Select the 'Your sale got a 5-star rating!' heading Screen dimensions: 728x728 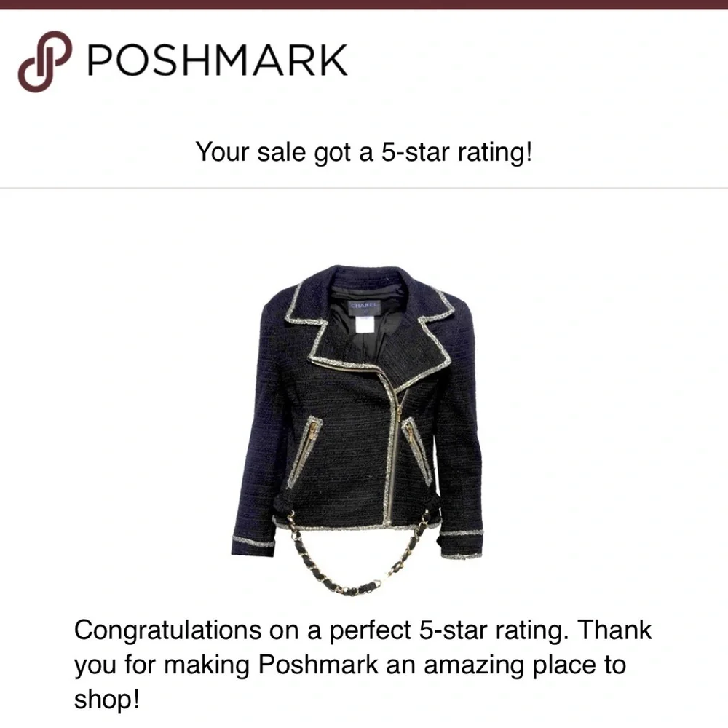363,152
